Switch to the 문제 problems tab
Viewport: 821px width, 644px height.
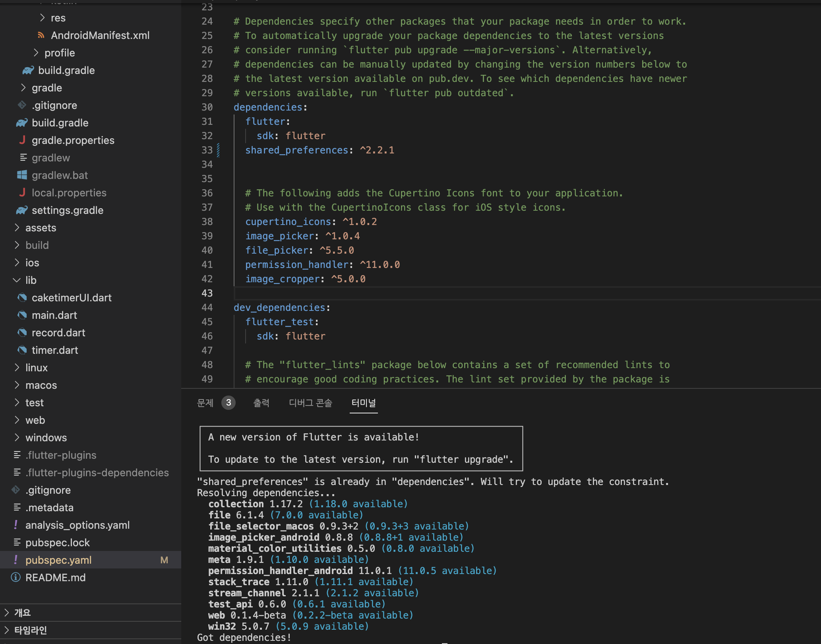pyautogui.click(x=205, y=403)
